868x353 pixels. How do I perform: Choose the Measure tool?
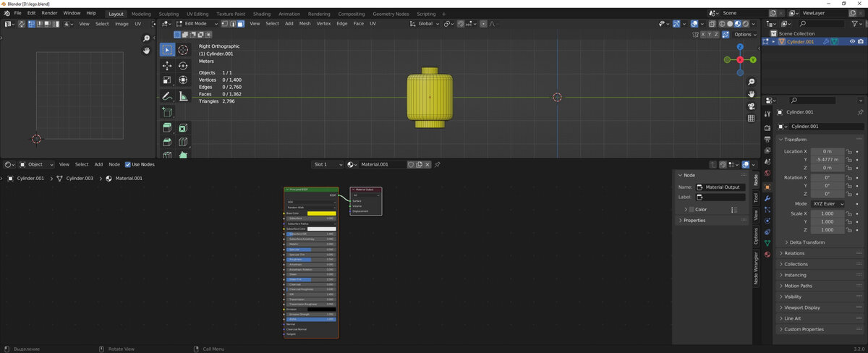tap(183, 96)
